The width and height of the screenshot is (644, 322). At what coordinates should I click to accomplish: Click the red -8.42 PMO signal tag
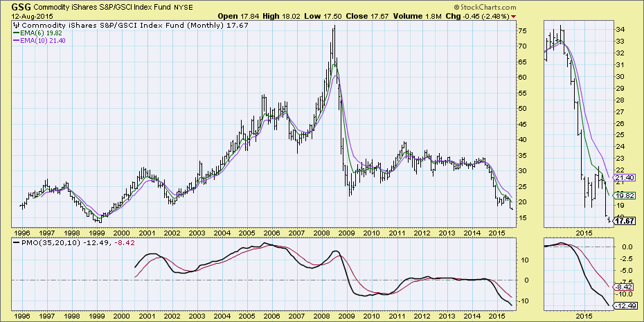pyautogui.click(x=626, y=285)
